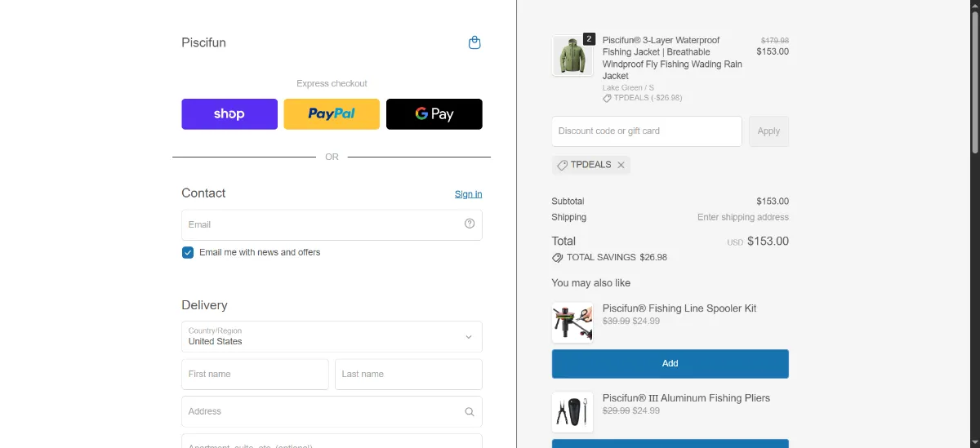Focus the Email input field
Screen dimensions: 980x448
332,224
